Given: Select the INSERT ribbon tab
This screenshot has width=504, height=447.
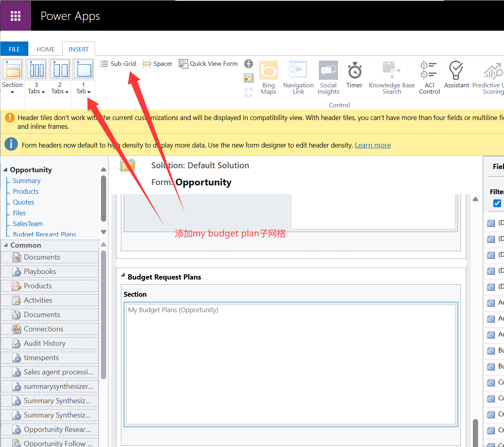Looking at the screenshot, I should 79,49.
